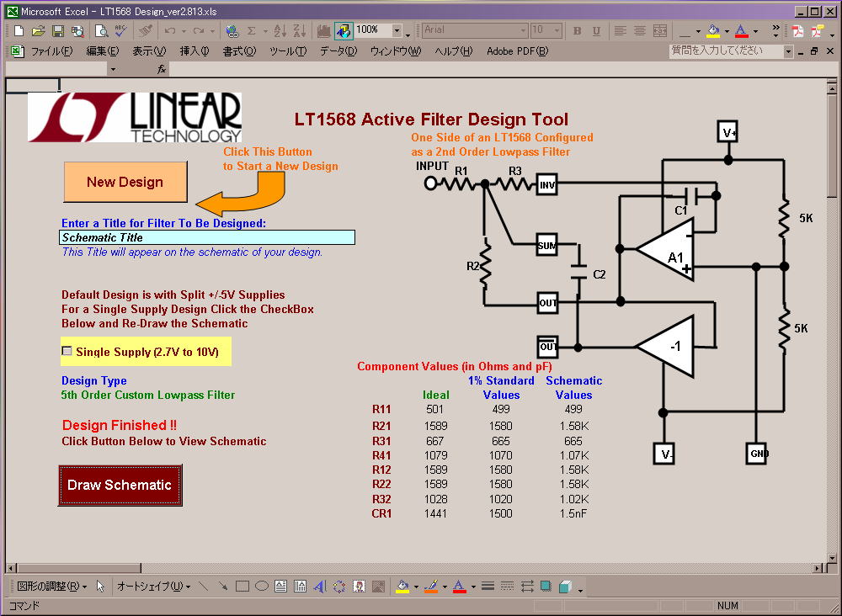Choose an arrow style on the drawing toolbar
842x616 pixels.
(x=527, y=587)
